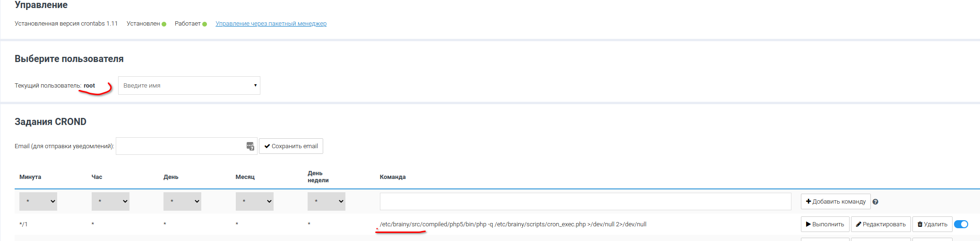Expand the День недели dropdown
The image size is (980, 241).
(327, 201)
